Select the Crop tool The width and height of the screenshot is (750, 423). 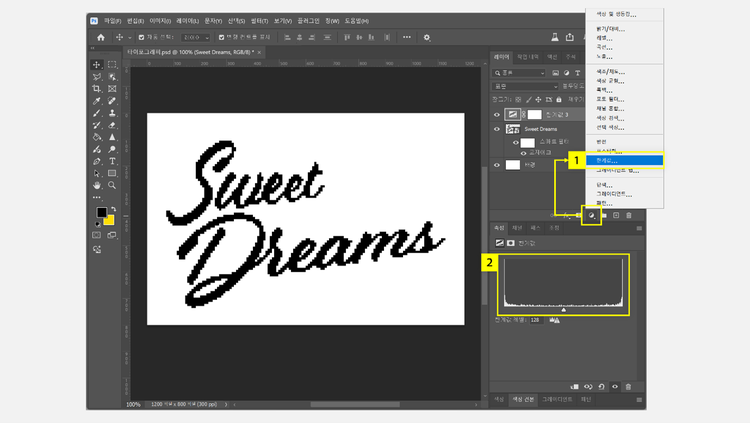(97, 89)
